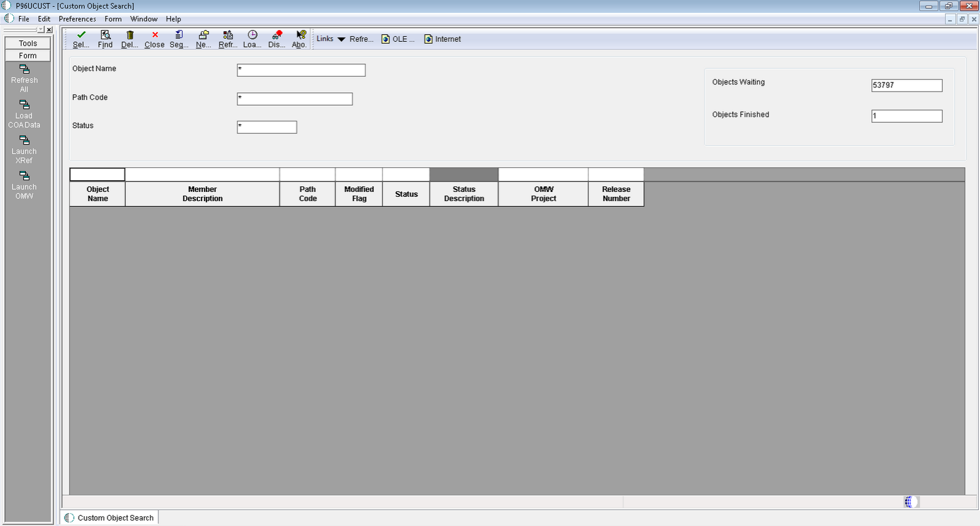This screenshot has height=526, width=980.
Task: Click the Path Code filter cell
Action: pyautogui.click(x=307, y=175)
